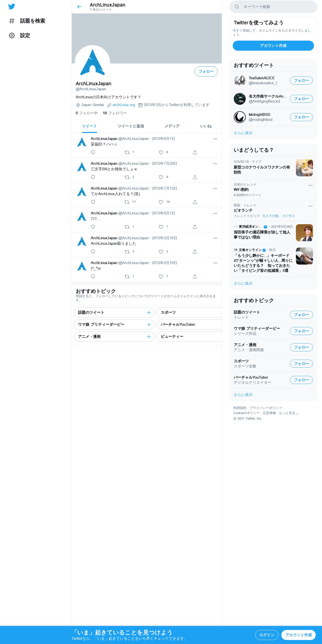
Task: Retweet the 2013年8月1日 tweet
Action: coord(127,152)
